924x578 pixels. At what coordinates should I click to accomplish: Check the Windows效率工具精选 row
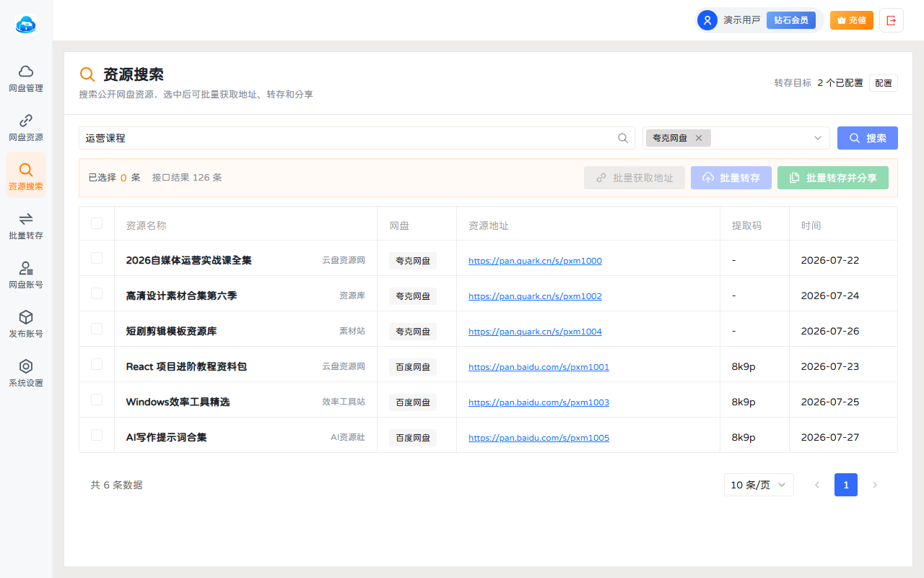(x=97, y=400)
